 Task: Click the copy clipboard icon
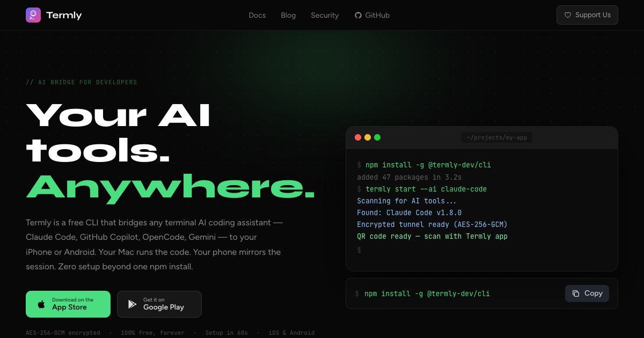(576, 293)
